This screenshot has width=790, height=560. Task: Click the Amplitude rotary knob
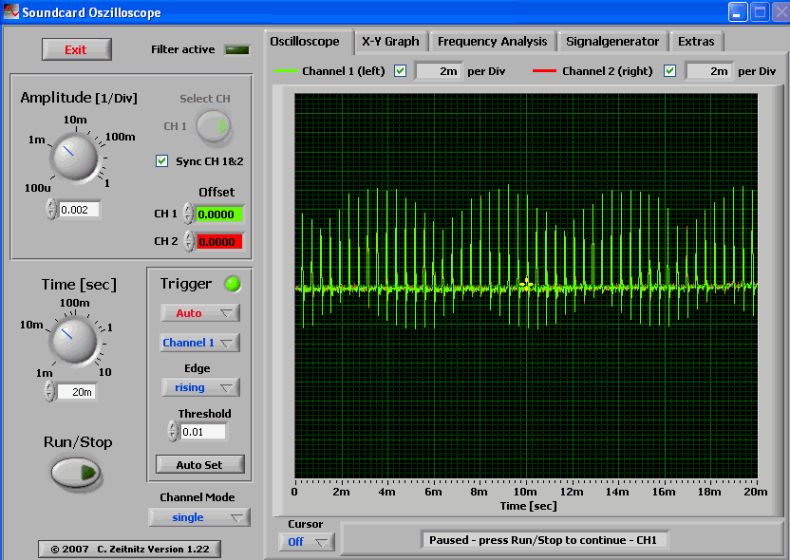click(x=75, y=156)
